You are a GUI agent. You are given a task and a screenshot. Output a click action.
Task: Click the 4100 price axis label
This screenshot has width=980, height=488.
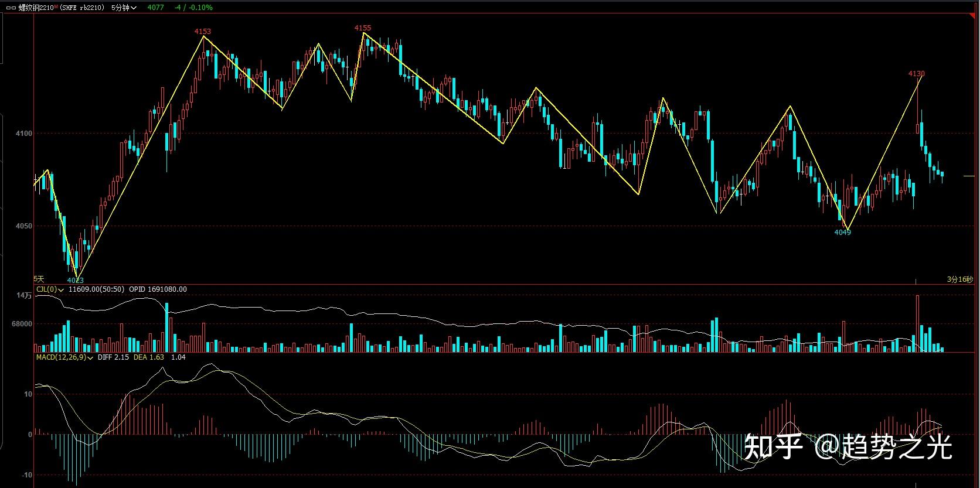(x=24, y=134)
